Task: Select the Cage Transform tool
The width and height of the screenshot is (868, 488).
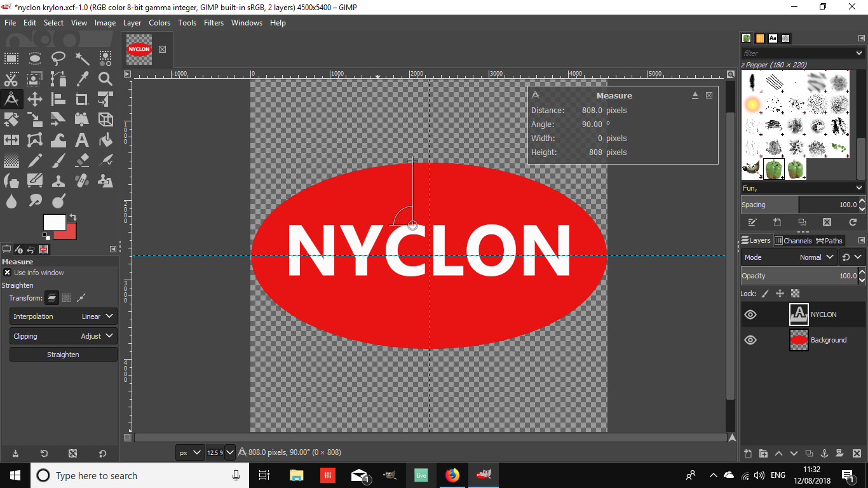Action: 35,140
